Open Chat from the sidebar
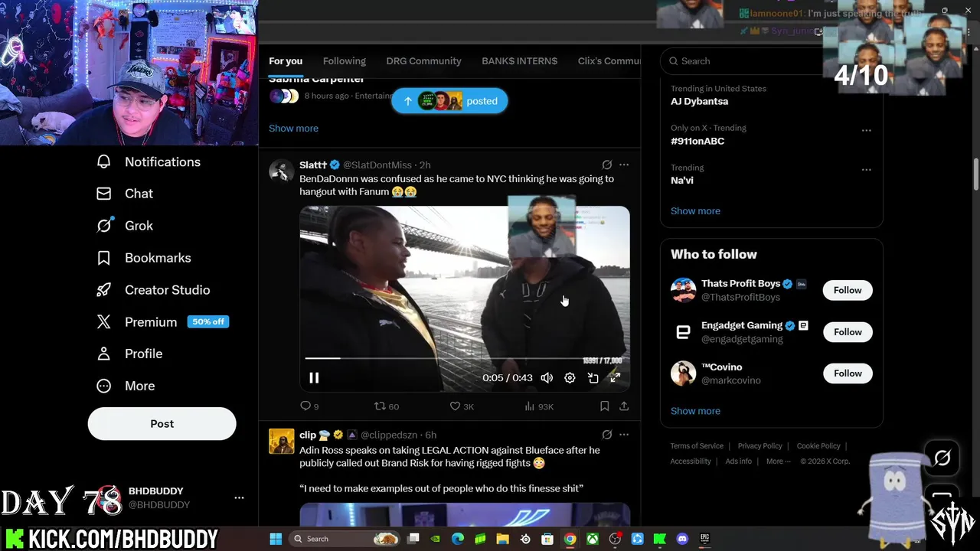The height and width of the screenshot is (551, 980). (x=125, y=194)
